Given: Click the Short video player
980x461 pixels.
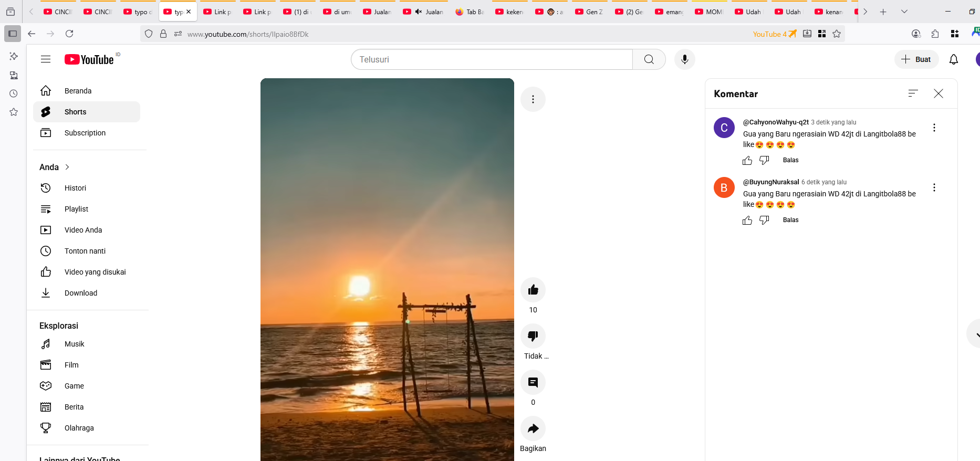Looking at the screenshot, I should [387, 269].
